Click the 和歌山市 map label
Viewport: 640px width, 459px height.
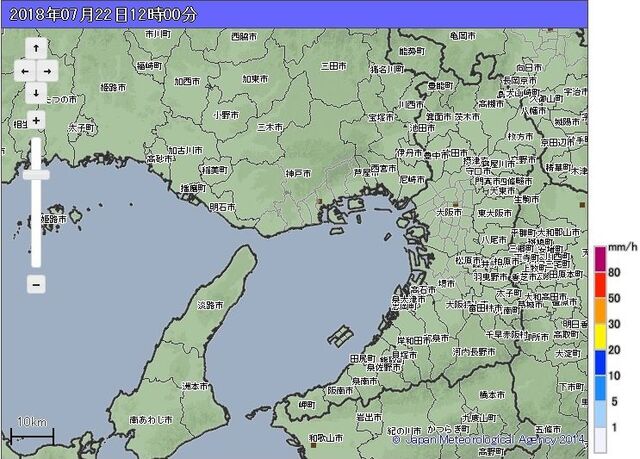point(326,438)
